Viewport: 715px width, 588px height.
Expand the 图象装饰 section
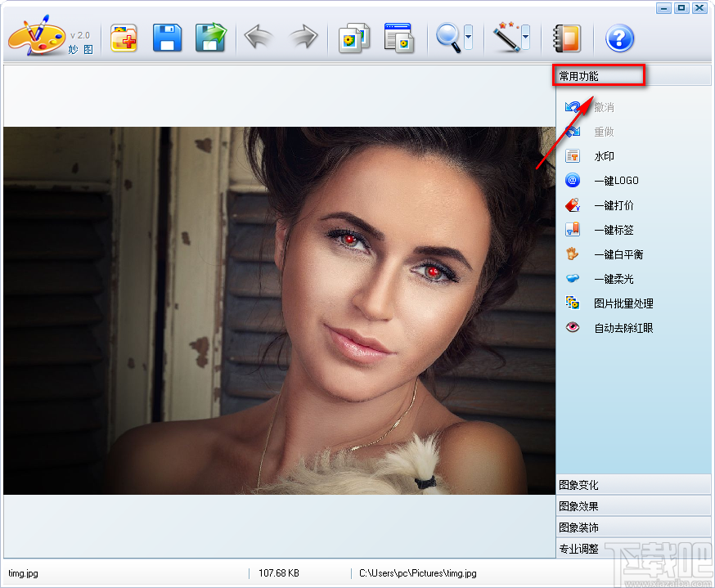pos(633,527)
